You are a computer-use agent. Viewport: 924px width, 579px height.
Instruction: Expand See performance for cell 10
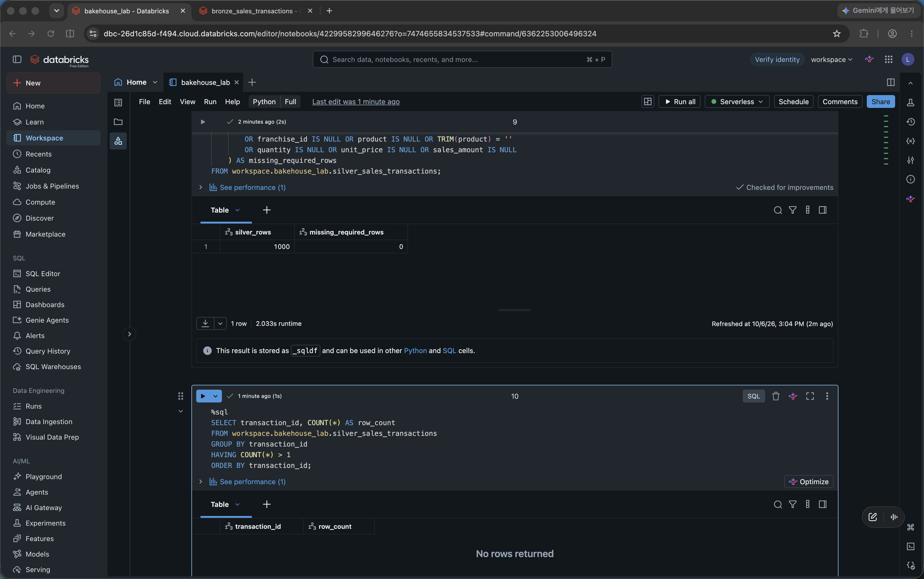tap(248, 482)
